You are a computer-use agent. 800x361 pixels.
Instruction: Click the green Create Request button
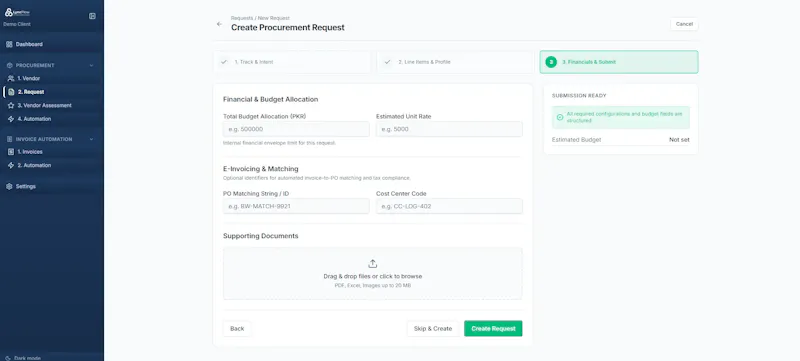pos(493,329)
